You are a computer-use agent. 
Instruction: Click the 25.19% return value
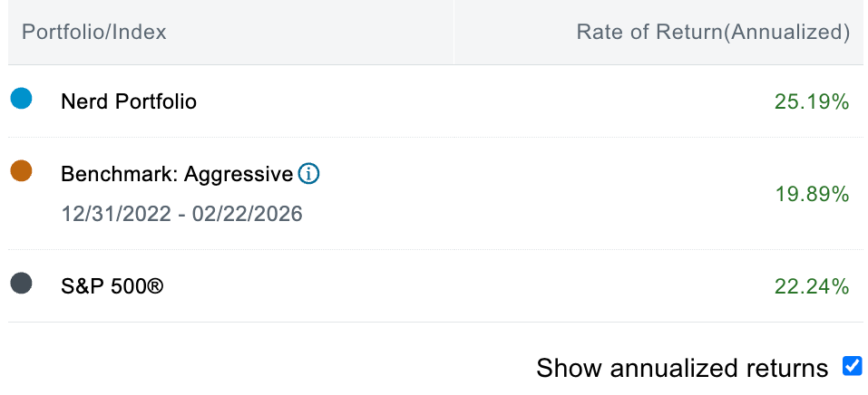click(x=812, y=101)
